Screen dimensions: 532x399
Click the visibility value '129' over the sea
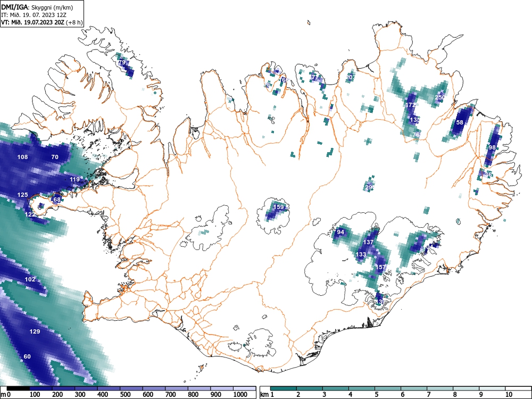pos(35,331)
